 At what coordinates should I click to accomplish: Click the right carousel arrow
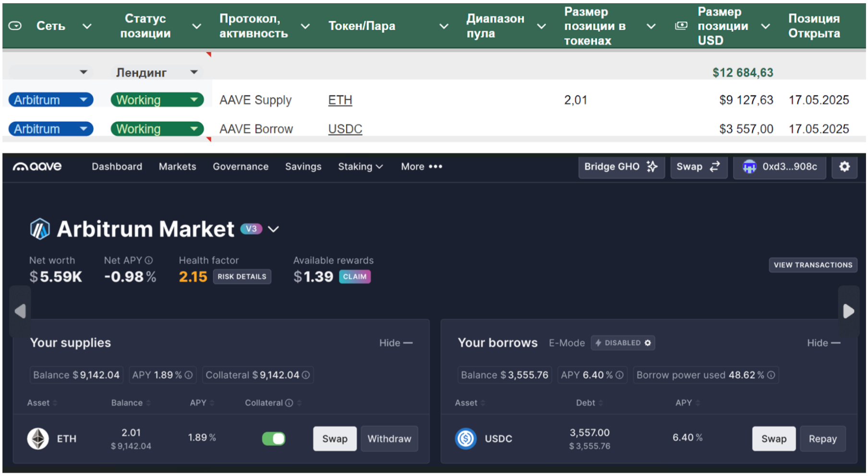click(x=848, y=311)
